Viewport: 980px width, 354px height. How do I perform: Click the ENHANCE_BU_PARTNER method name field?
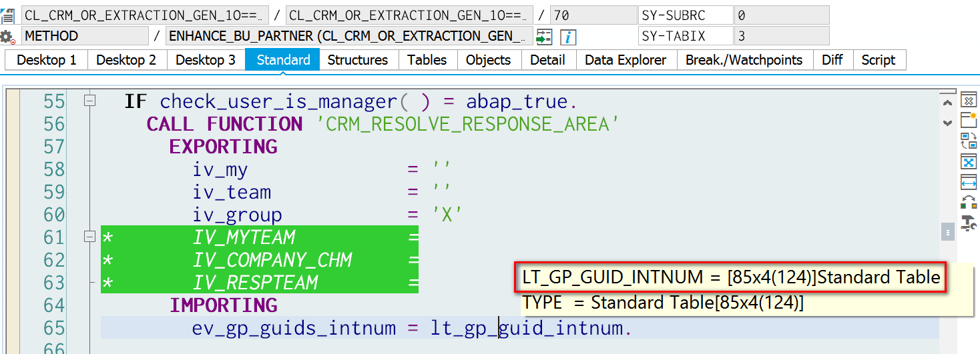[349, 36]
